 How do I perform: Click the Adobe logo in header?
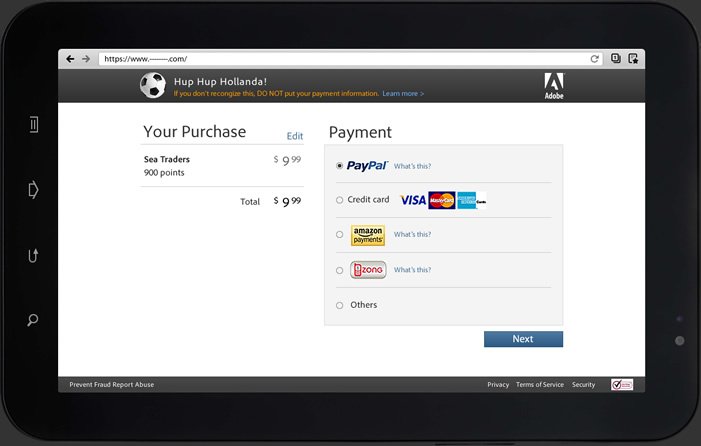554,86
